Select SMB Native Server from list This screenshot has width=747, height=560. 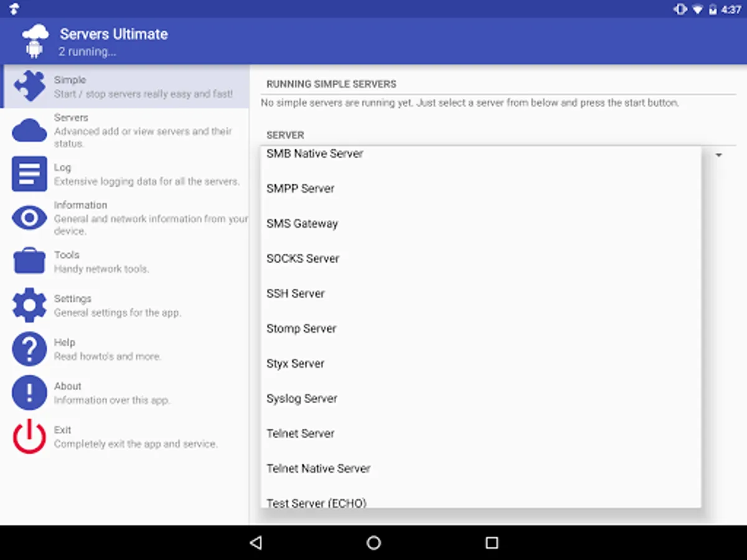pyautogui.click(x=481, y=154)
